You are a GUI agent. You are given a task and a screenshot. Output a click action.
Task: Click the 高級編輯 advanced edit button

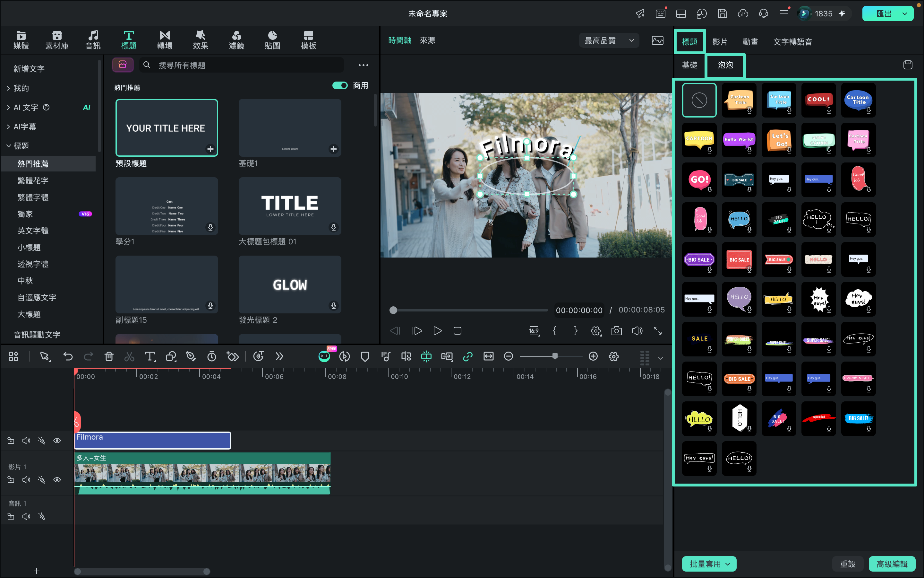(892, 564)
